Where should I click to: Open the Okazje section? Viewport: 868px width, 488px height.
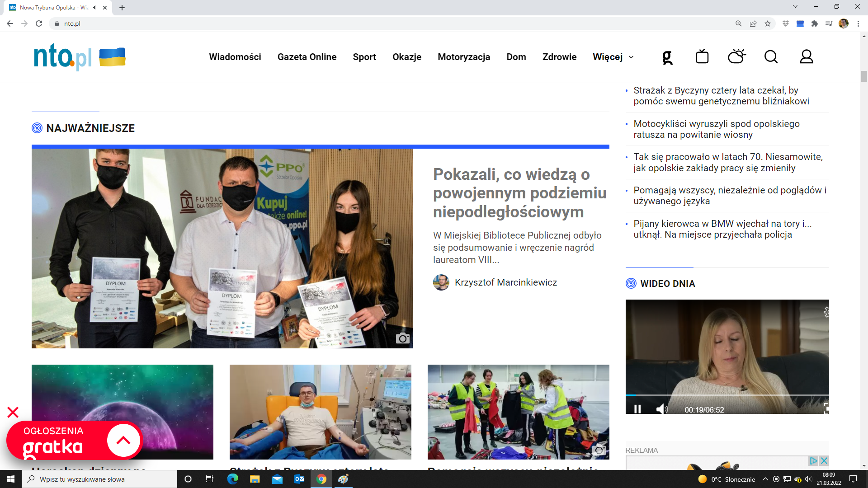[x=407, y=57]
